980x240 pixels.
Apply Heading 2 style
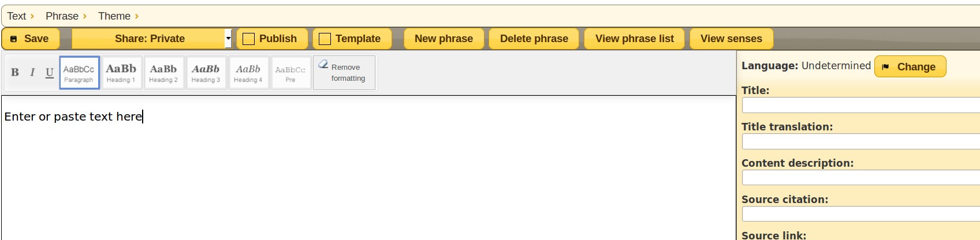(x=164, y=73)
